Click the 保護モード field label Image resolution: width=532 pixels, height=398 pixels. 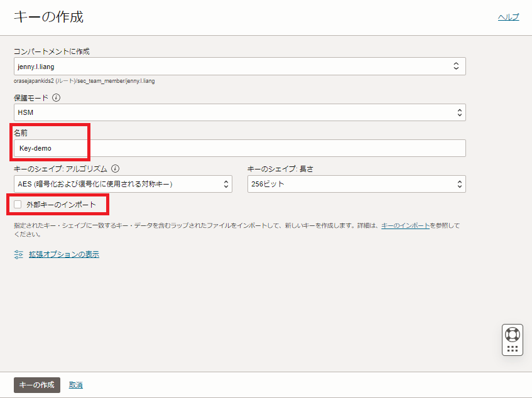[31, 98]
